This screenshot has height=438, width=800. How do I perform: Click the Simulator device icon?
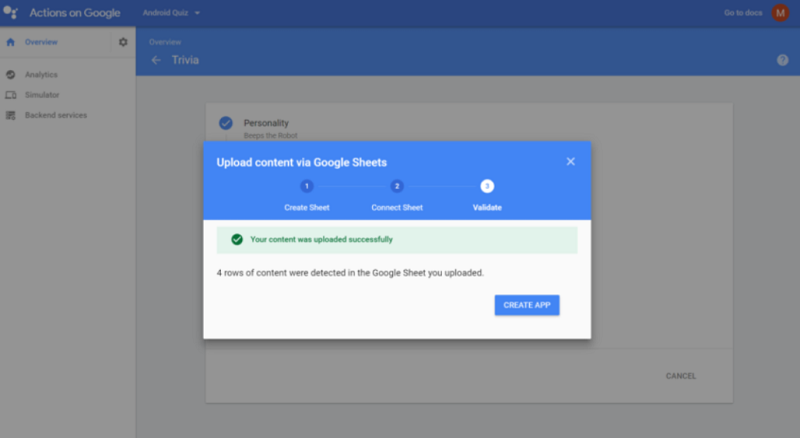tap(11, 95)
